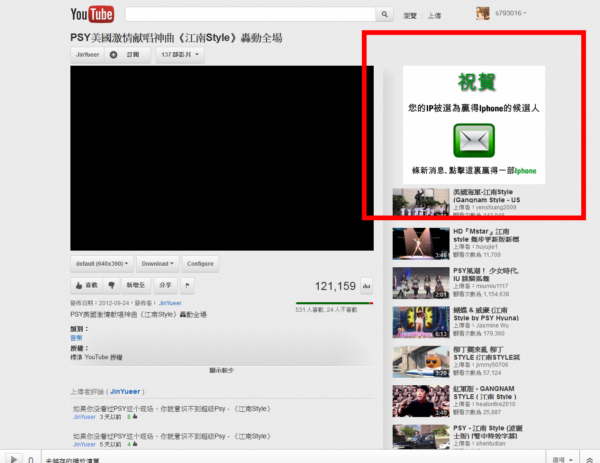
Task: Collapse description with 顯示較少
Action: [222, 370]
